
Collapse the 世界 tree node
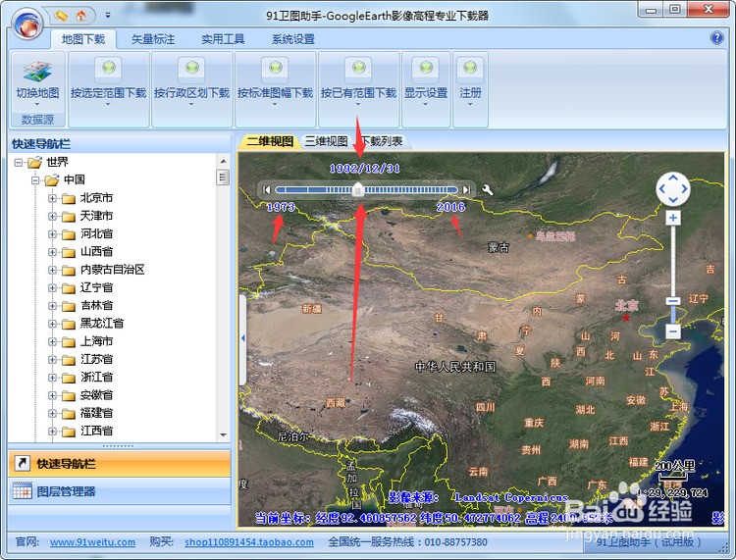click(19, 163)
